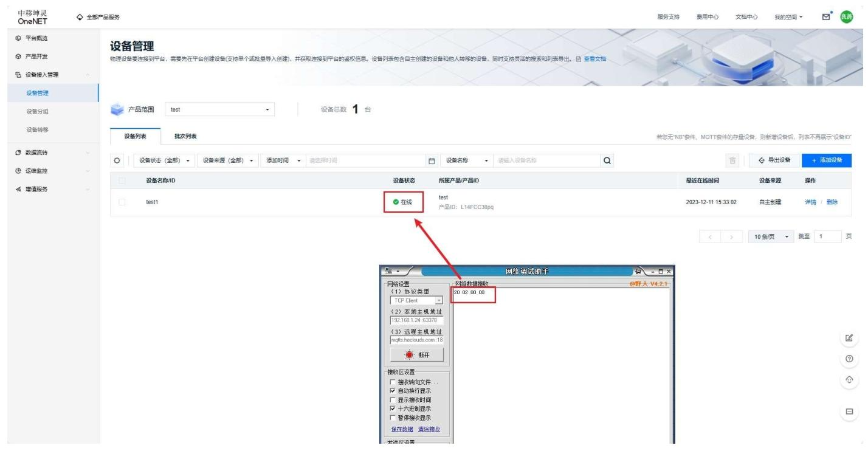Click the device name test1

click(153, 202)
